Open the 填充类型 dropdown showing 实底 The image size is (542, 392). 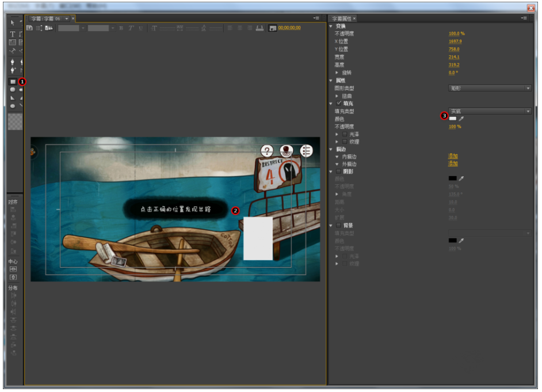[489, 111]
